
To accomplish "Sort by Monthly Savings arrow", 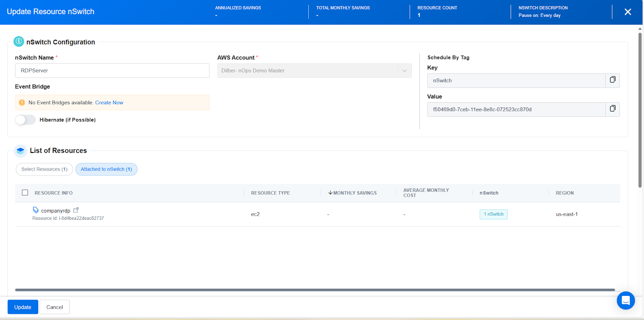I will coord(330,193).
